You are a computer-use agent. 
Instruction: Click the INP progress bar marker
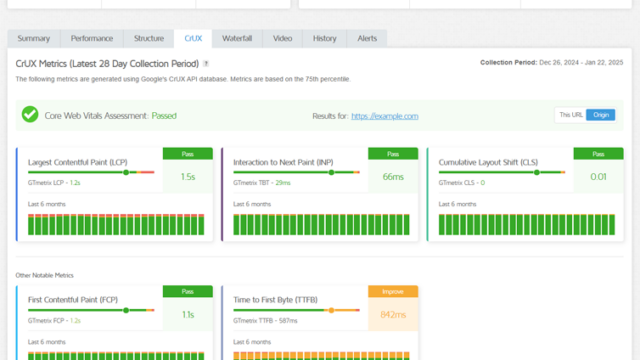[331, 172]
